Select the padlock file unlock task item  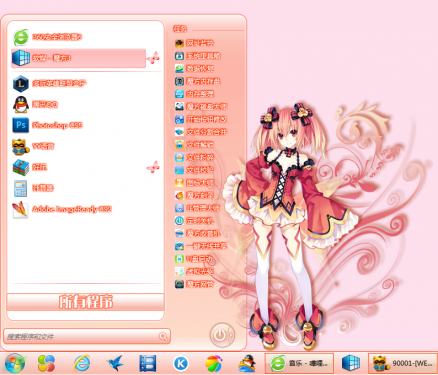194,145
